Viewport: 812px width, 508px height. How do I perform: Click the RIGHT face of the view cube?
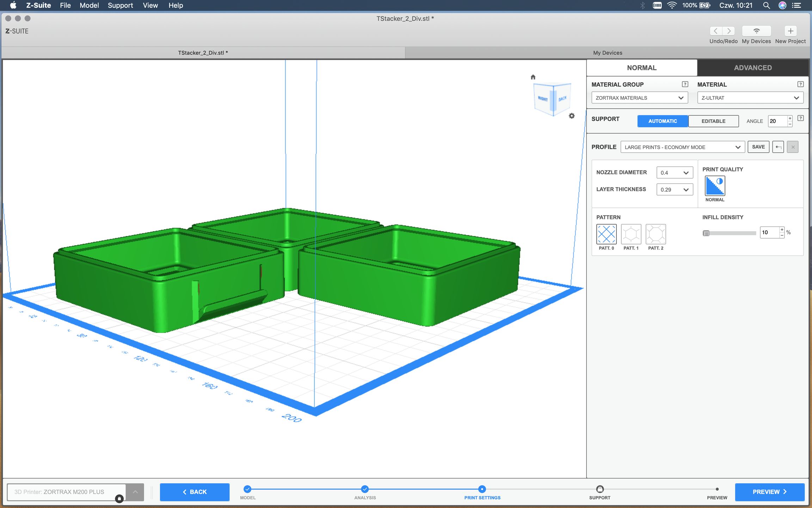click(543, 99)
